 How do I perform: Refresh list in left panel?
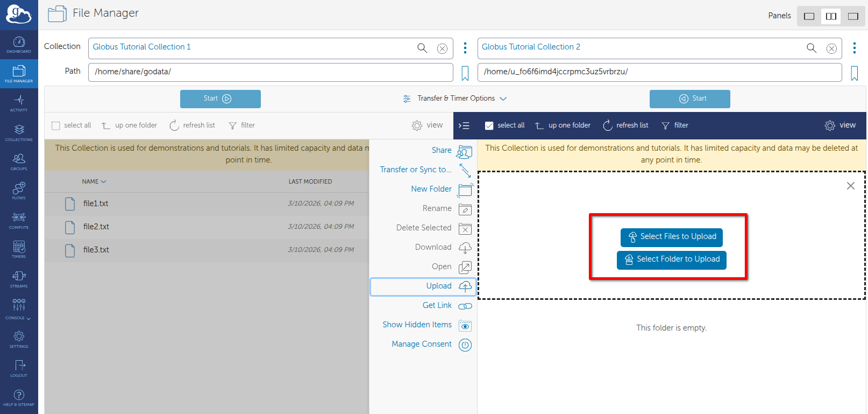[193, 125]
